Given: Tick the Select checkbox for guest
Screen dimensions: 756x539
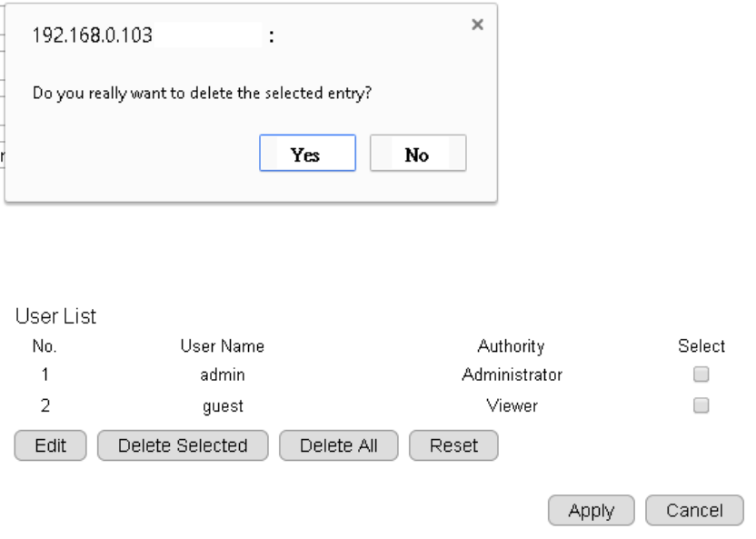Looking at the screenshot, I should tap(701, 405).
